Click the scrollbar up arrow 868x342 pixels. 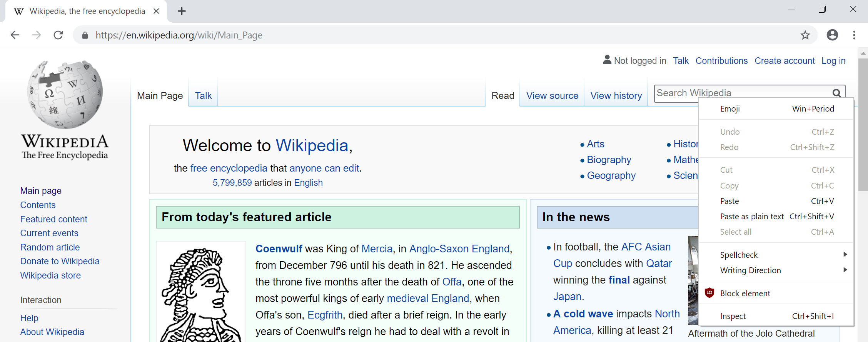[863, 53]
